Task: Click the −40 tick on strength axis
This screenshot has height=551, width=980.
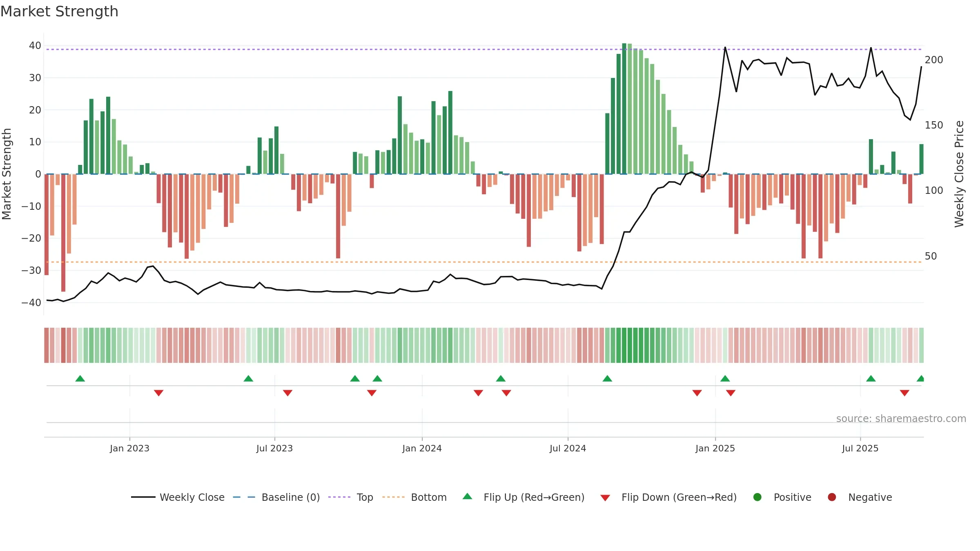Action: point(31,303)
